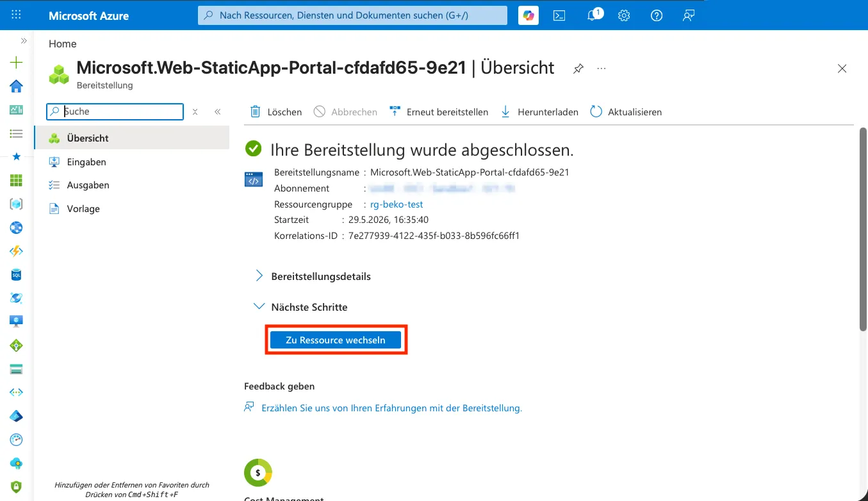The height and width of the screenshot is (501, 868).
Task: Open Resource groups cube icon in sidebar
Action: click(17, 204)
